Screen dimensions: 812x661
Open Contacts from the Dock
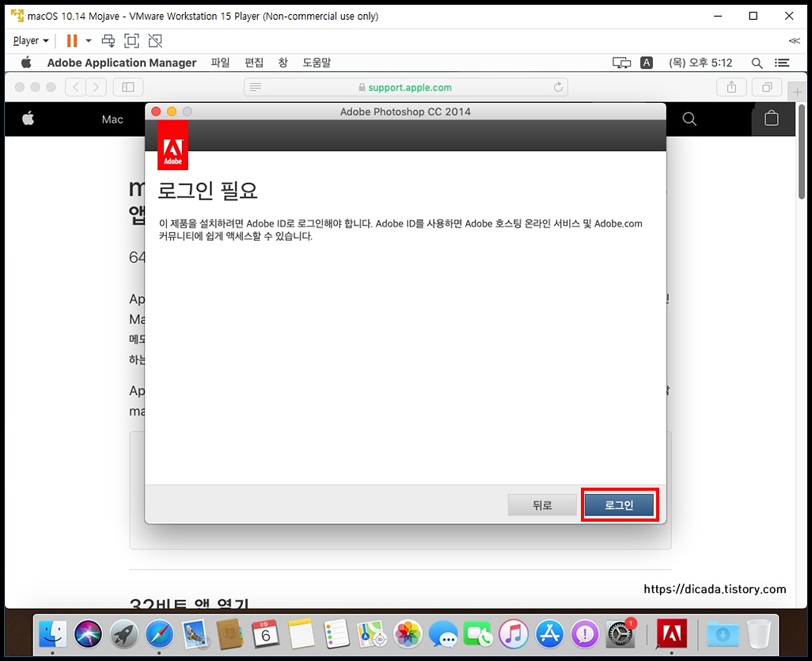pyautogui.click(x=230, y=633)
